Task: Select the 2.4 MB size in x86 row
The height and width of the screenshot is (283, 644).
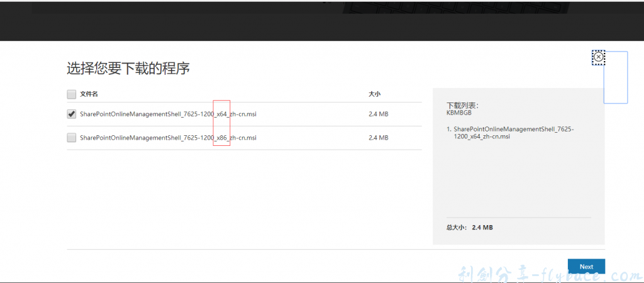Action: click(378, 138)
